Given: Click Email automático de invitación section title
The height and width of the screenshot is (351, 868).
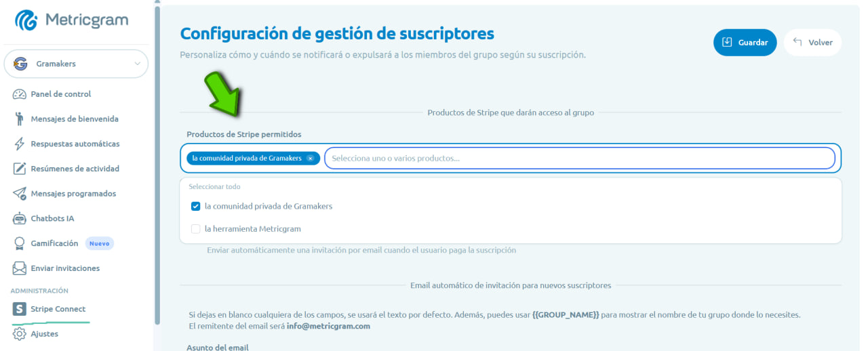Looking at the screenshot, I should [511, 285].
